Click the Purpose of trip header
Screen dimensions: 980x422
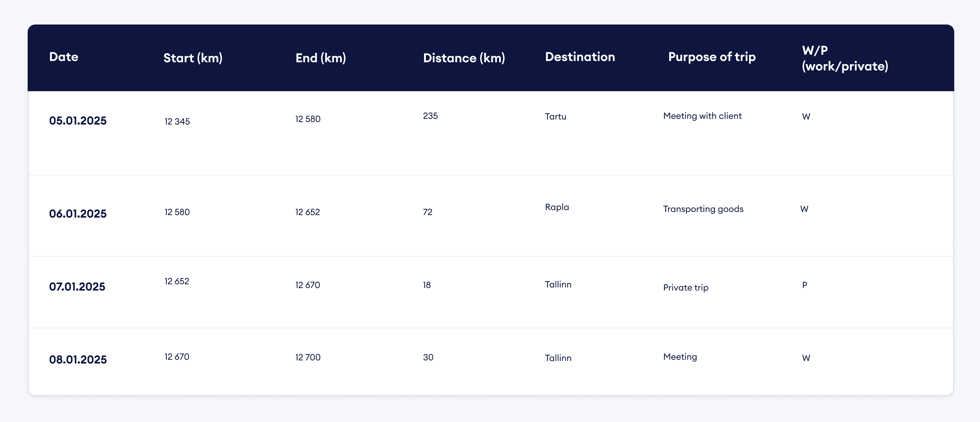(711, 57)
